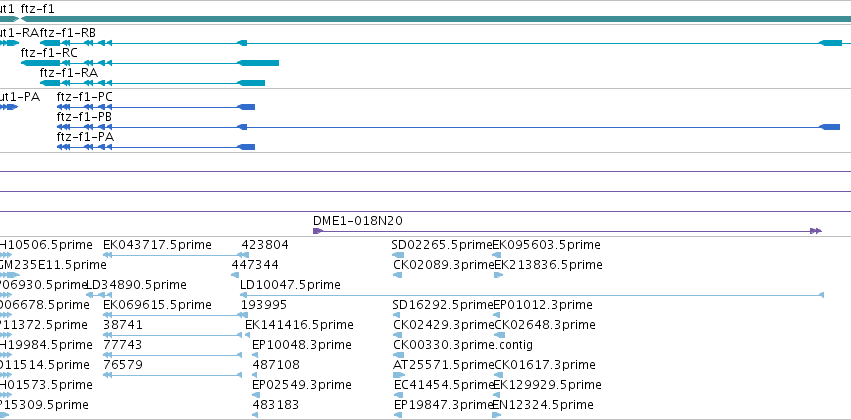Select EST CK02429.3prime

(443, 325)
